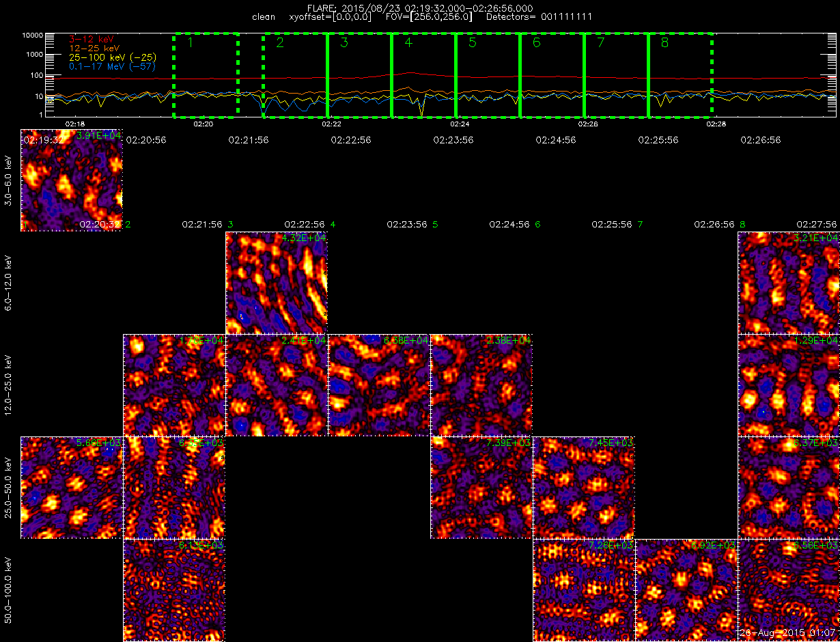Screen dimensions: 840x642
Task: Click the blue 0.1-17 MeV (-57) legend entry
Action: (x=112, y=66)
